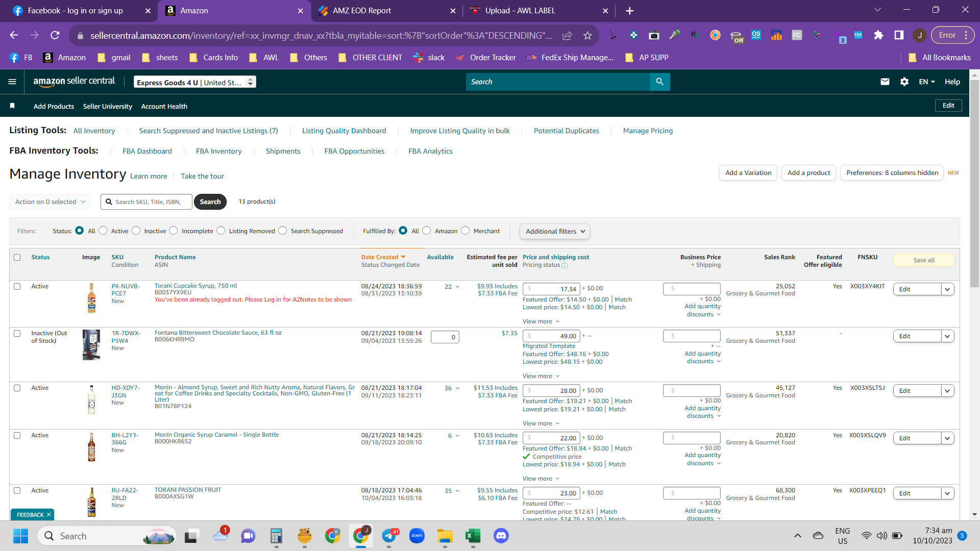
Task: Bookmark this page with the star icon
Action: (x=587, y=35)
